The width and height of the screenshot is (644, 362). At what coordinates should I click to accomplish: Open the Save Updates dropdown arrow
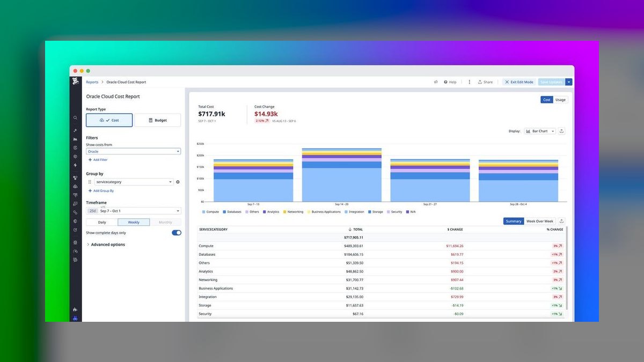pyautogui.click(x=569, y=82)
